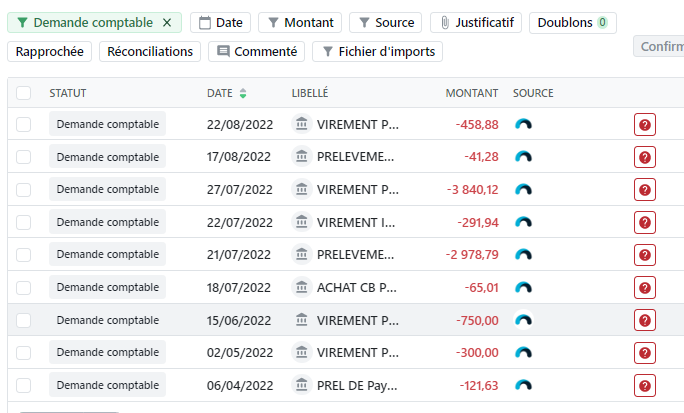Click the red question mark icon for the -458,88 row
The width and height of the screenshot is (684, 413).
[x=645, y=125]
